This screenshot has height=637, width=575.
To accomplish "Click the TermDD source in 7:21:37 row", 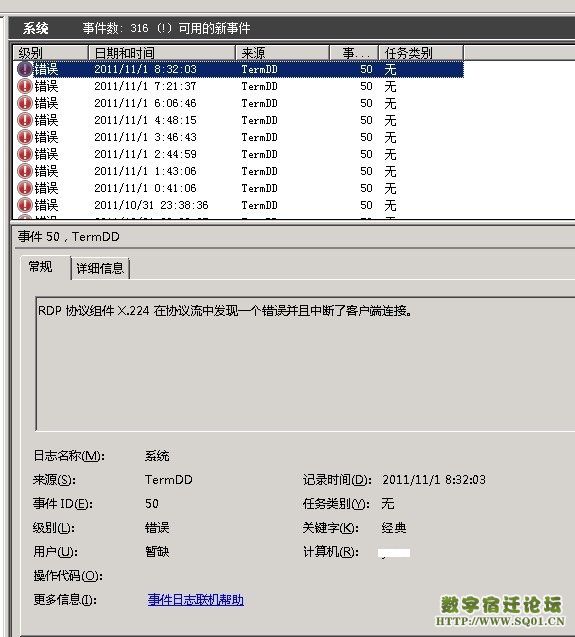I will coord(260,86).
